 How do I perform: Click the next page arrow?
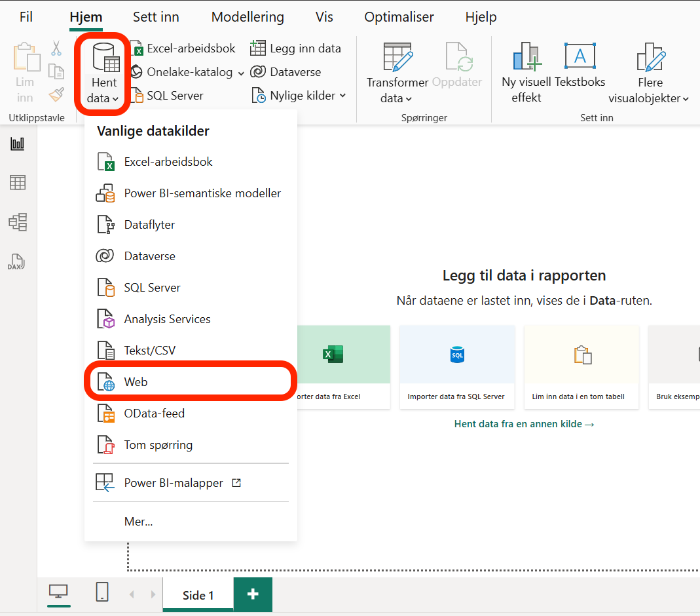click(x=153, y=594)
